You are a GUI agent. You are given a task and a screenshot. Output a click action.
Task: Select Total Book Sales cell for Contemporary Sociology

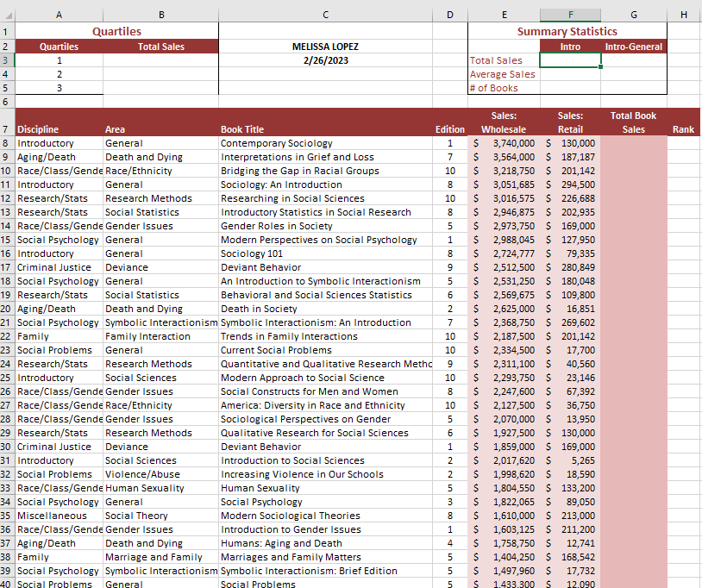click(x=634, y=143)
